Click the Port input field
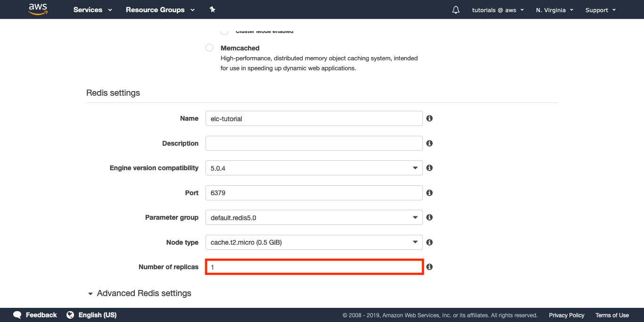Viewport: 644px width, 322px height. tap(314, 193)
